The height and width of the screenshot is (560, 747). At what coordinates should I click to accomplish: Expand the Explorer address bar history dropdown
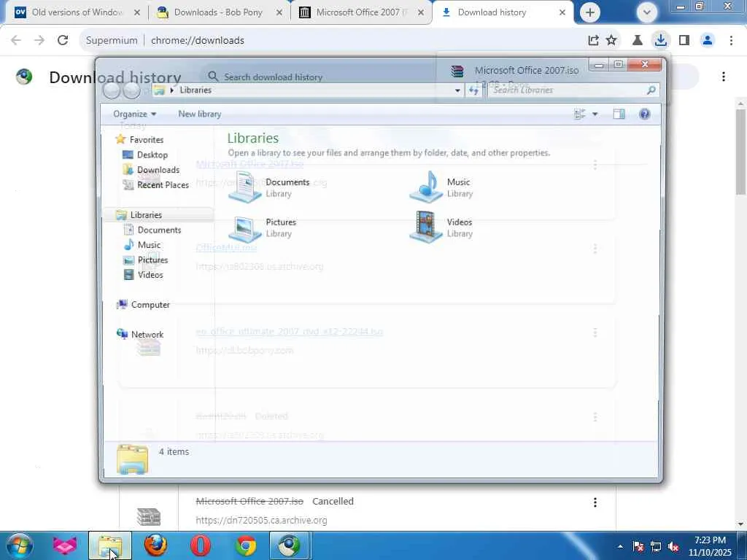457,90
